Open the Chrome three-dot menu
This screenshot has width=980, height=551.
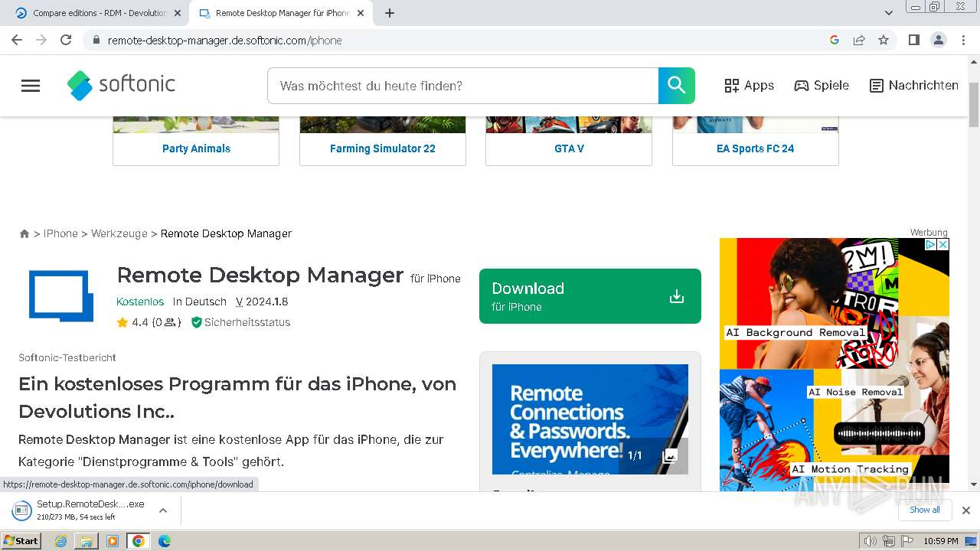click(963, 40)
